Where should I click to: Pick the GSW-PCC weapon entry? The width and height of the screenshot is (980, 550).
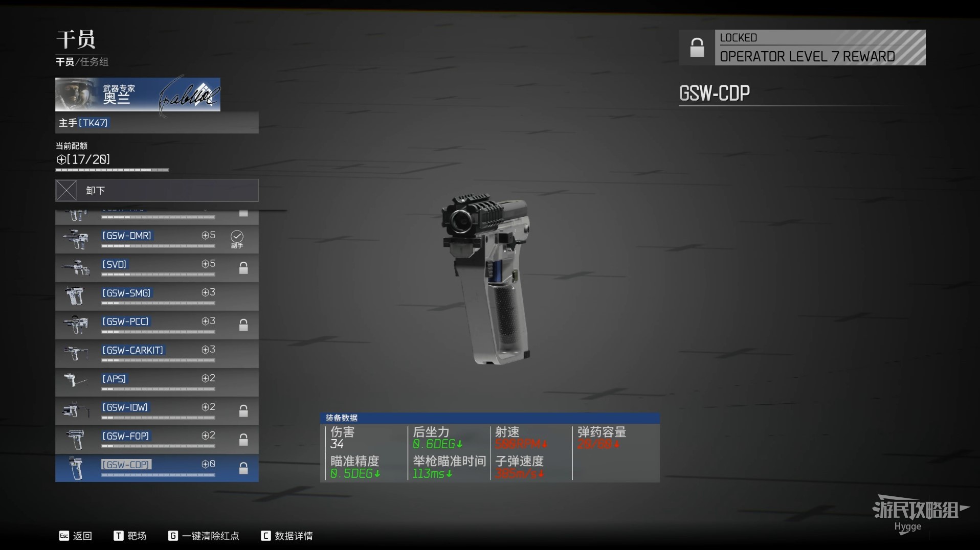pos(157,325)
